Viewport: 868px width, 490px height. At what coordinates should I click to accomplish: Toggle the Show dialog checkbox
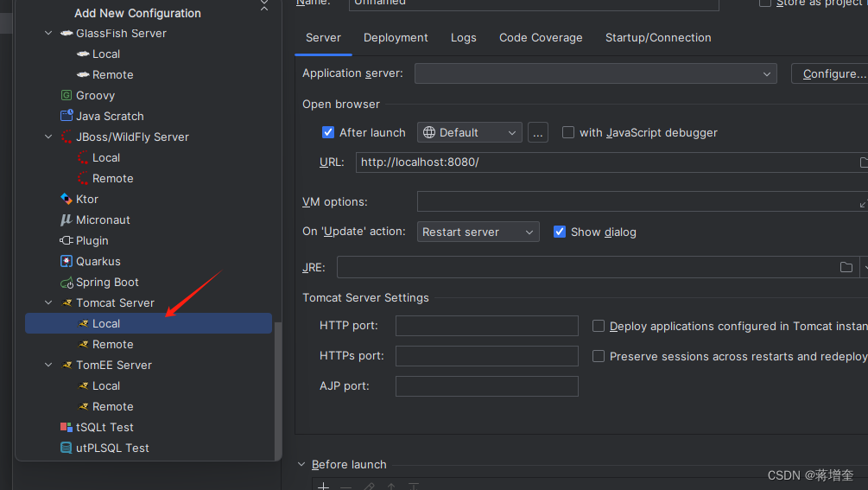[x=560, y=232]
